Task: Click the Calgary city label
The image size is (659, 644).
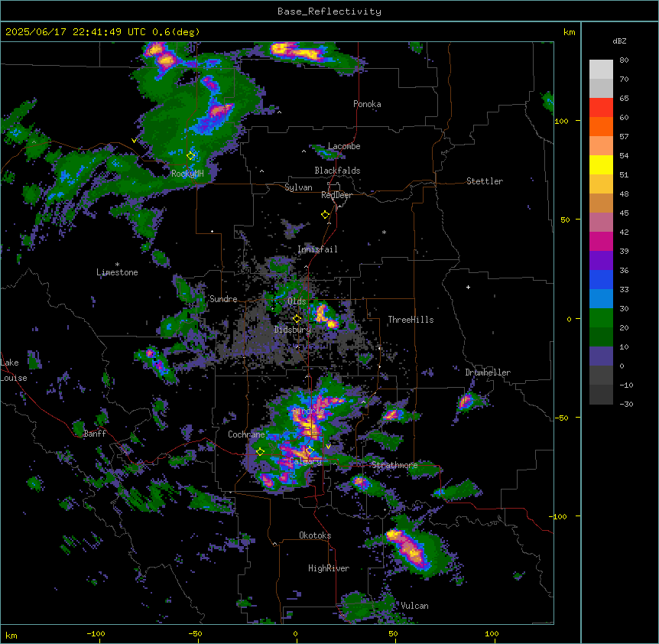Action: (x=305, y=461)
